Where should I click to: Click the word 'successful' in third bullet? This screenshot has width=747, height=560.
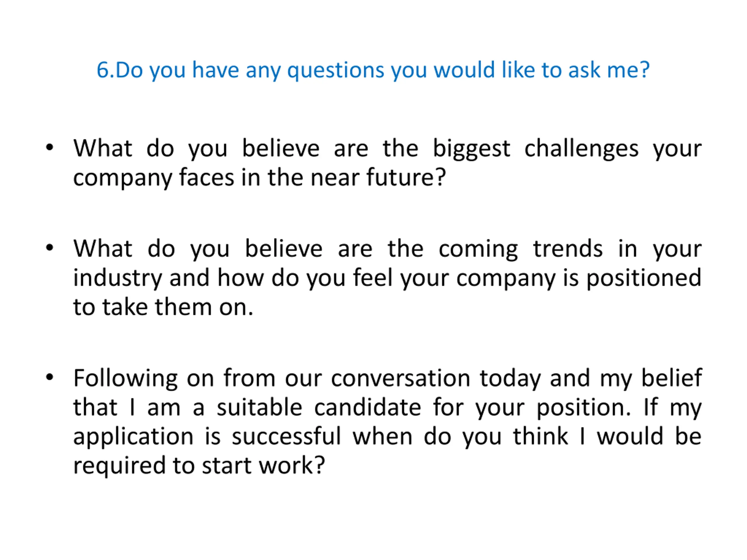click(x=286, y=436)
